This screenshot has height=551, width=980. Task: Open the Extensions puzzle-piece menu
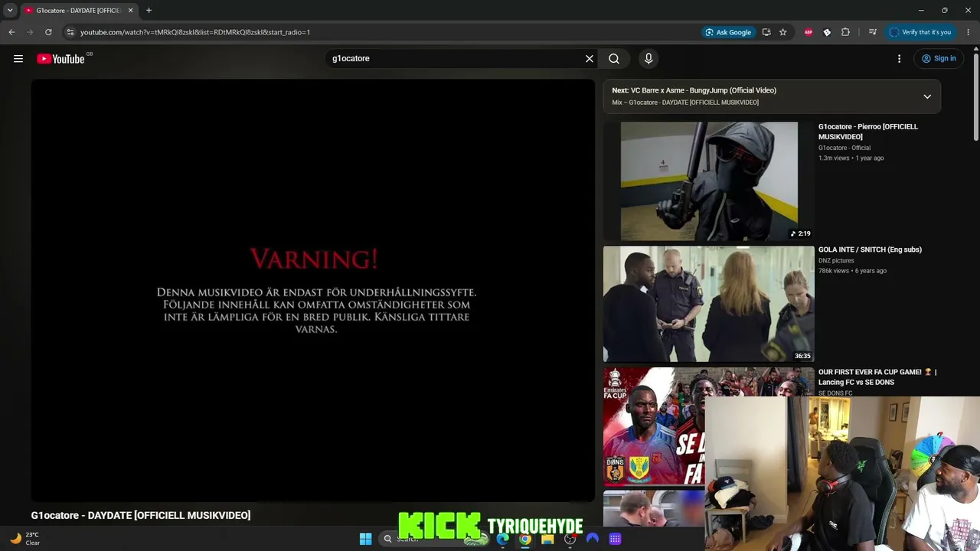point(845,32)
